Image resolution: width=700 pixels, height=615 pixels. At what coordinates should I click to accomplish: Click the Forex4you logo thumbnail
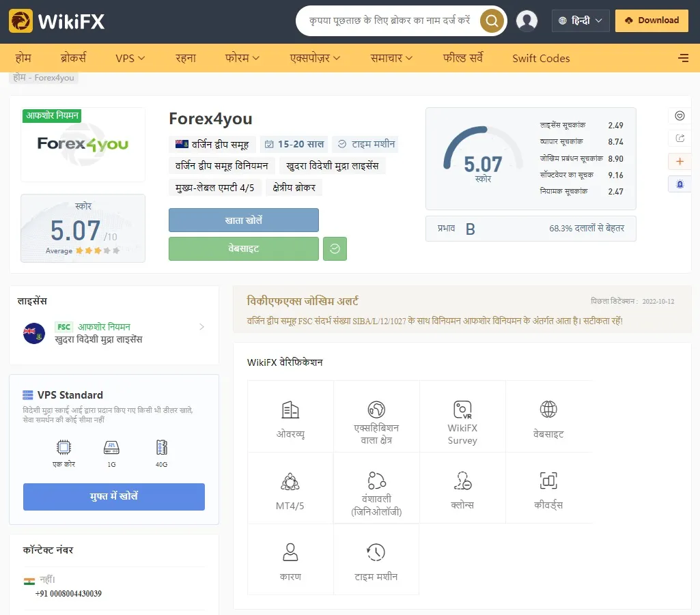click(83, 144)
